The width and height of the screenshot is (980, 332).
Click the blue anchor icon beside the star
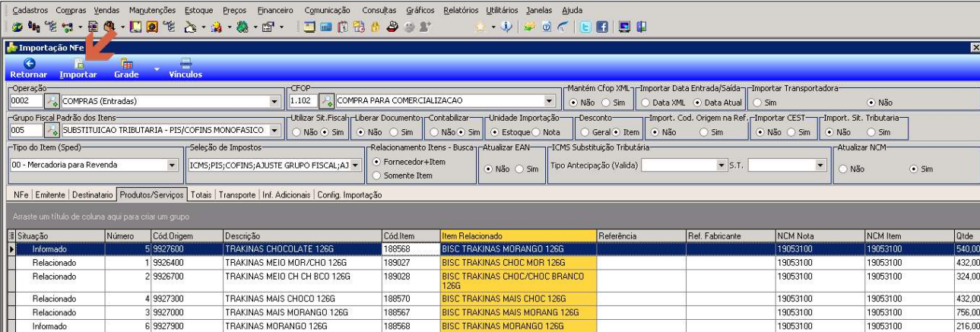(506, 27)
